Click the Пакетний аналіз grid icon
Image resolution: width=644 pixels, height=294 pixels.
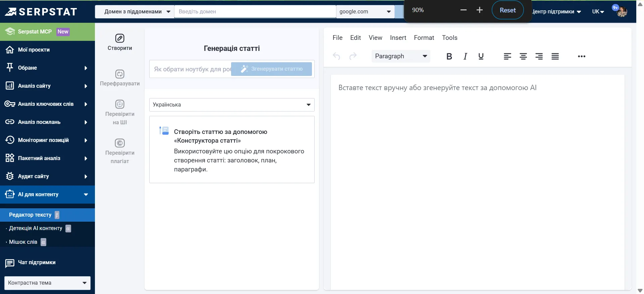point(10,158)
